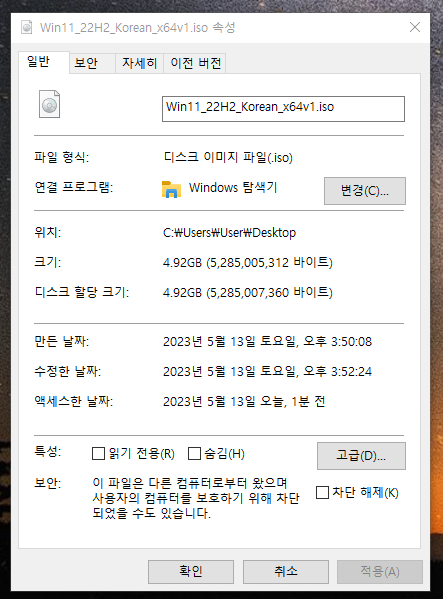Click the 연결 프로그램: label
This screenshot has width=443, height=599.
(74, 187)
